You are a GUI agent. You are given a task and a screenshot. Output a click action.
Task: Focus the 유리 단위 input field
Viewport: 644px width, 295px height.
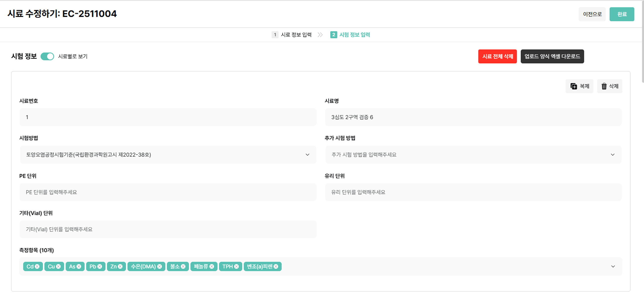(473, 192)
